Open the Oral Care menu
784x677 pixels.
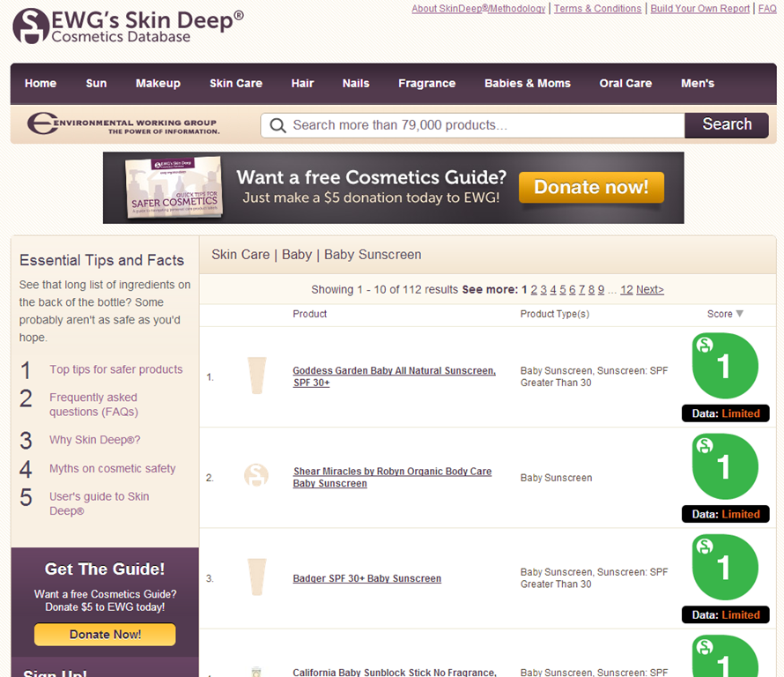625,84
